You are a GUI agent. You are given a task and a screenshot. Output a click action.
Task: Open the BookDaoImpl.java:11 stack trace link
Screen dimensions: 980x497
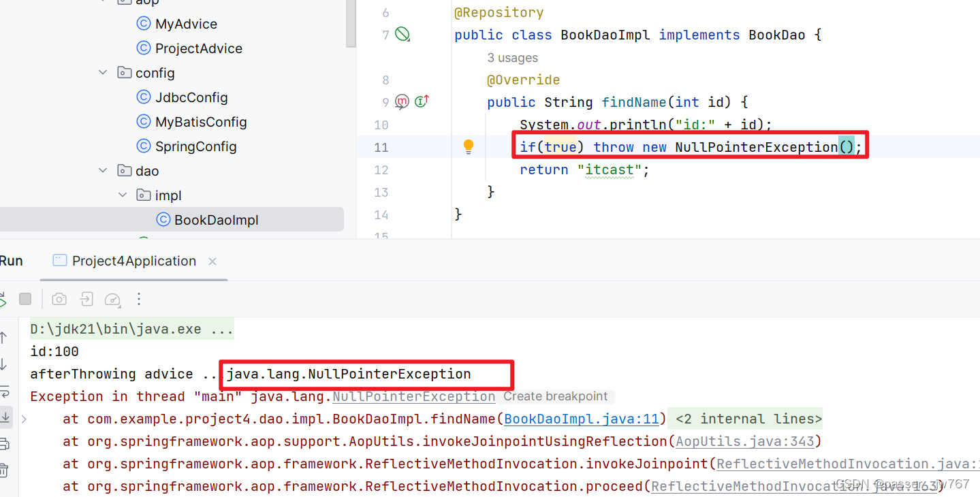[582, 419]
